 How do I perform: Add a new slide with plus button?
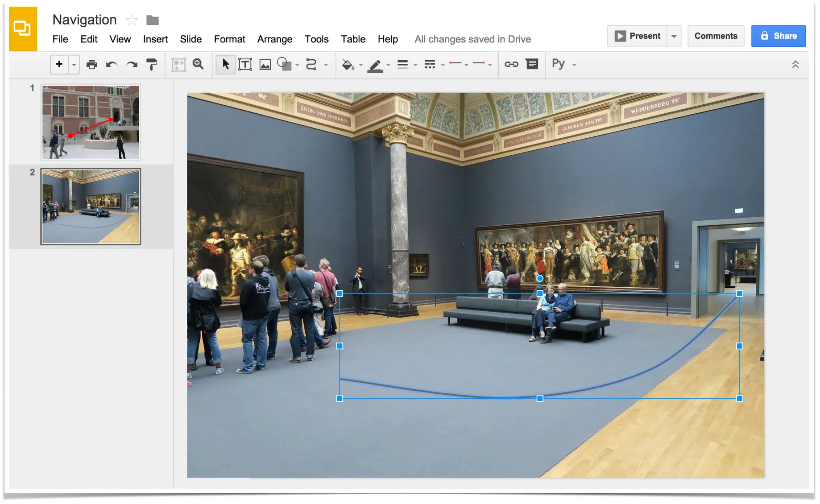[x=59, y=64]
